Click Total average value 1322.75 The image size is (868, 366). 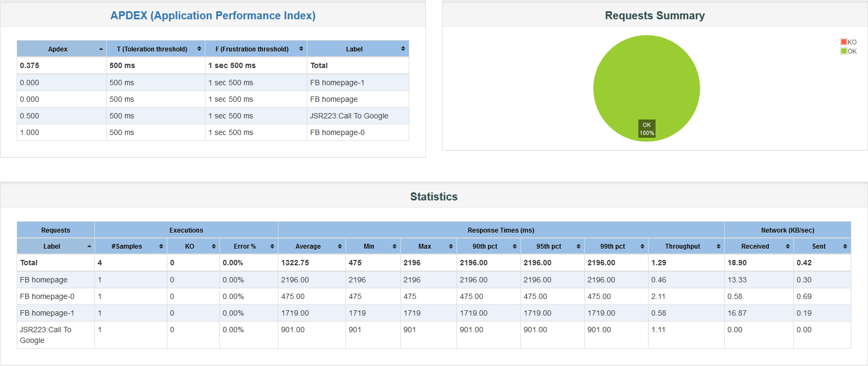pos(295,263)
